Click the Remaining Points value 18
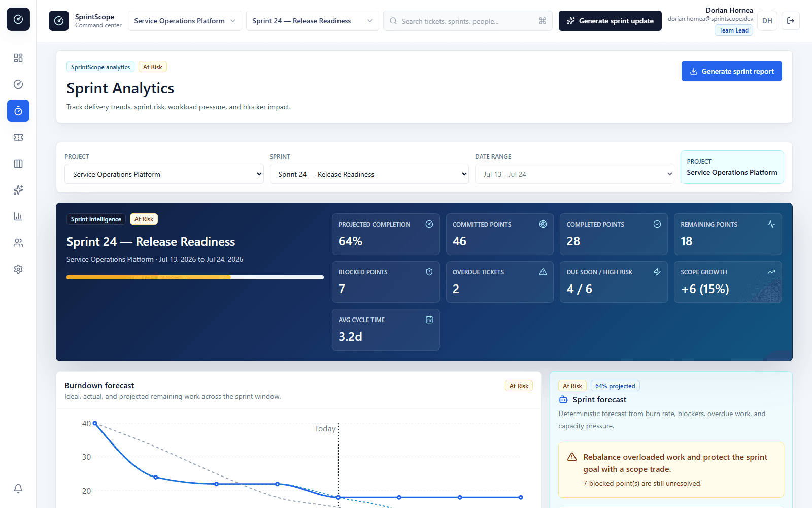The image size is (812, 508). [687, 241]
